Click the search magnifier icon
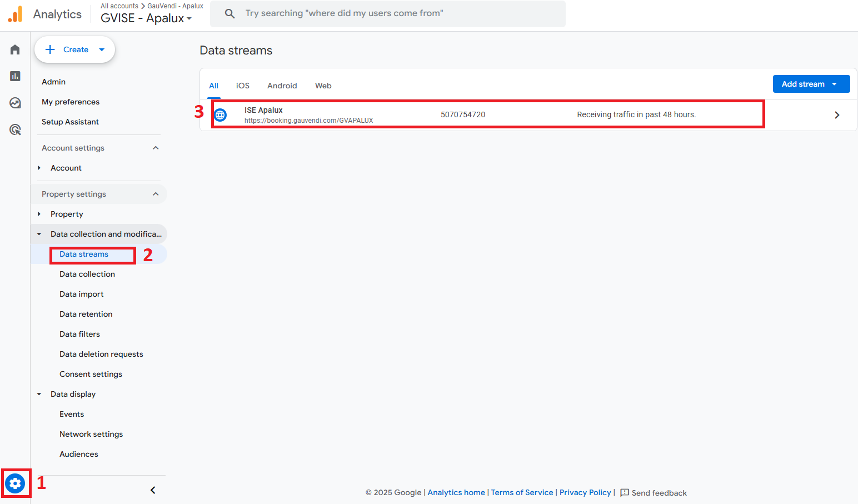The width and height of the screenshot is (858, 504). (x=230, y=13)
